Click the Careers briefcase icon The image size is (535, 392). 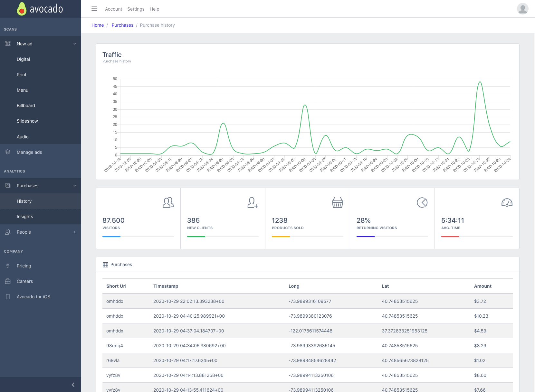[8, 281]
